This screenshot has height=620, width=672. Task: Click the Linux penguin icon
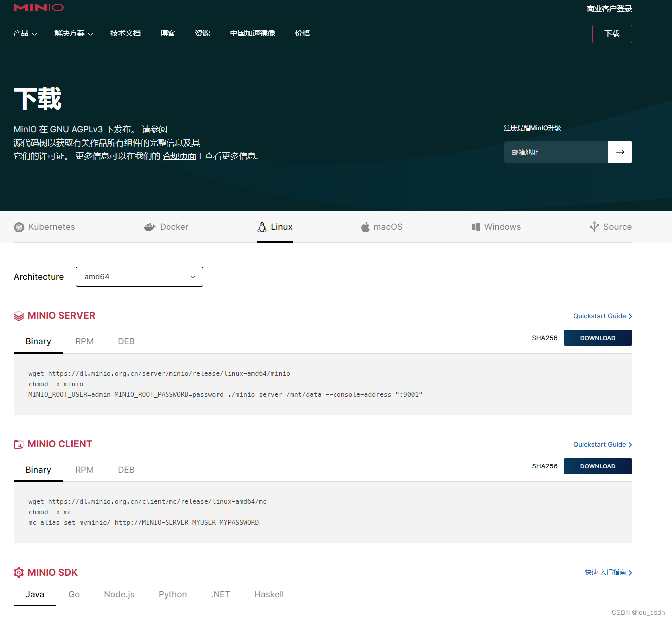262,227
